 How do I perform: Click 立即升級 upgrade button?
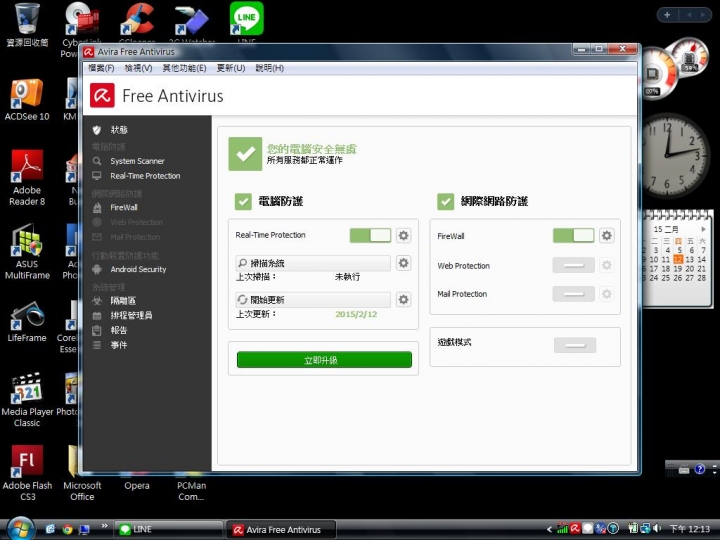[x=324, y=360]
